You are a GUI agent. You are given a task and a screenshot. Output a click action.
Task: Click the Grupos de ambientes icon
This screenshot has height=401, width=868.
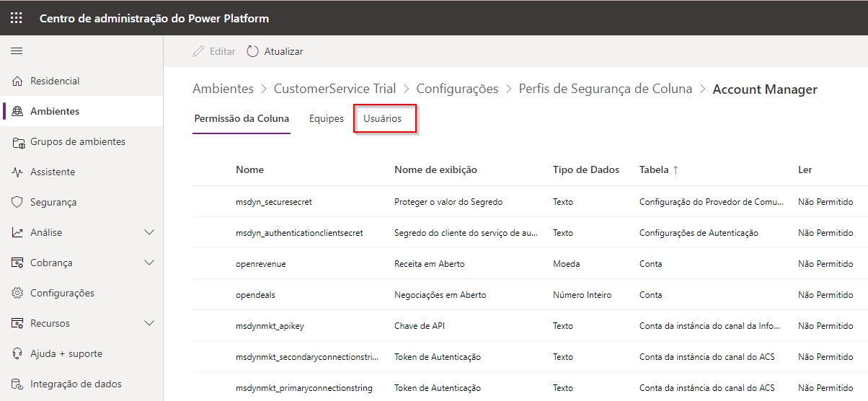coord(18,142)
